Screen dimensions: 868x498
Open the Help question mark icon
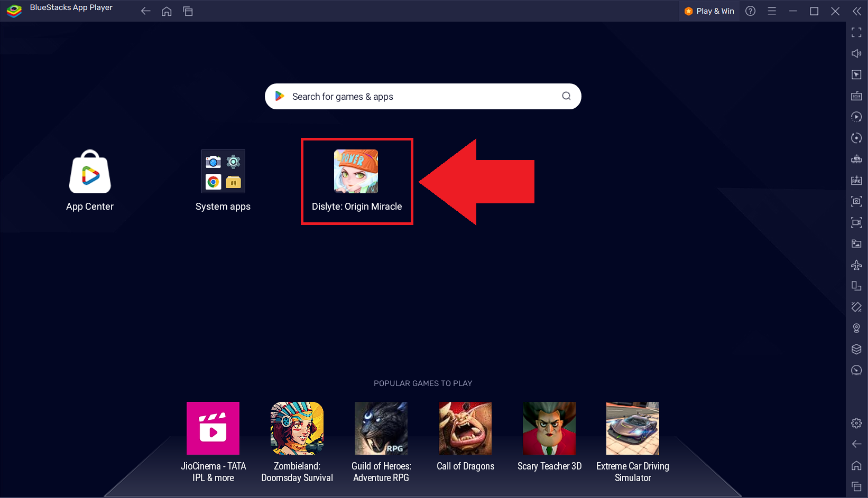tap(751, 11)
